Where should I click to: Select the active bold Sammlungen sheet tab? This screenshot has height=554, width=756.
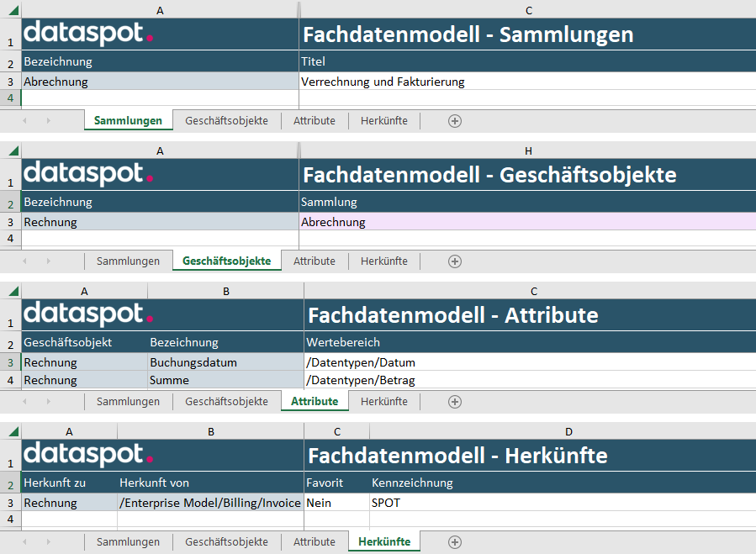click(x=128, y=121)
